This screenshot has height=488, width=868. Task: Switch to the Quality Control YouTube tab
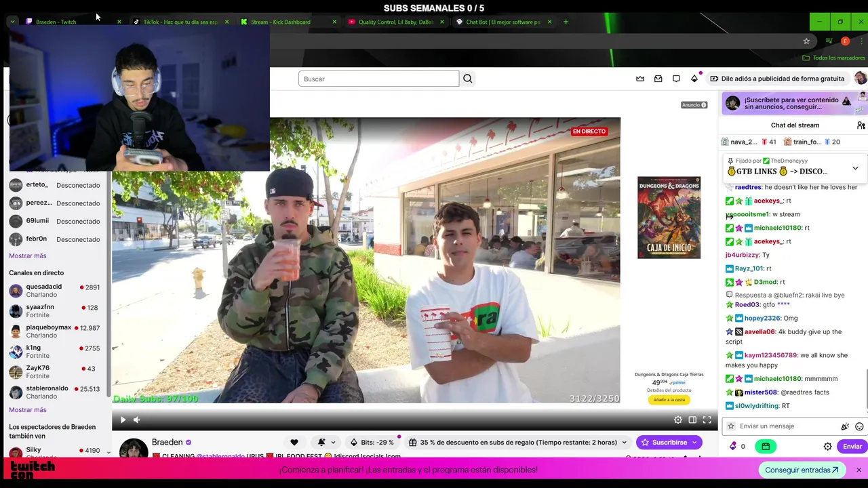pos(395,22)
